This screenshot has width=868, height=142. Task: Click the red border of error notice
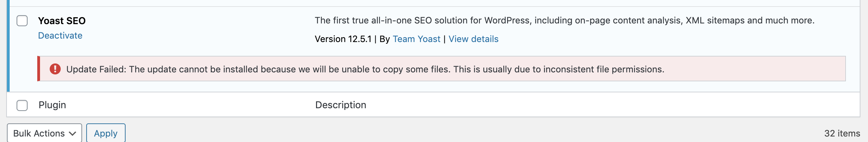[x=39, y=69]
